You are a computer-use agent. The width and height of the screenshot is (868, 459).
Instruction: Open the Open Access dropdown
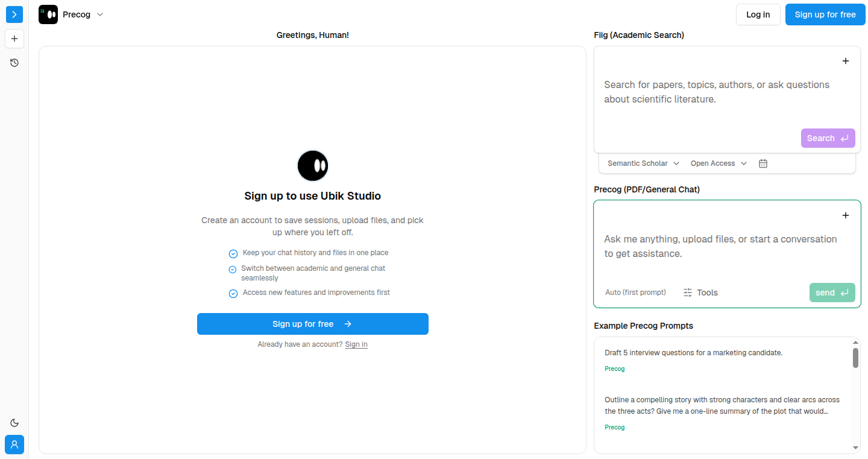pos(719,163)
